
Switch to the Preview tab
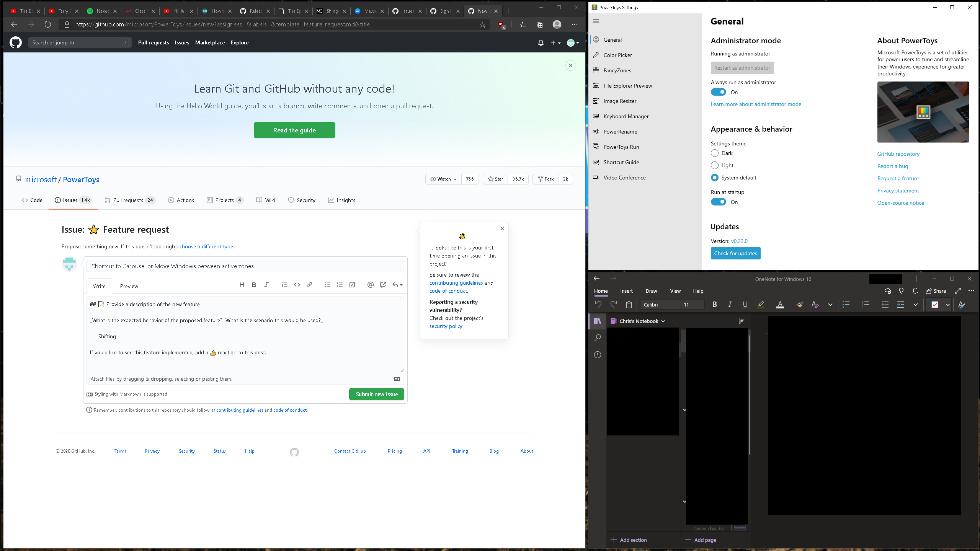pos(129,286)
